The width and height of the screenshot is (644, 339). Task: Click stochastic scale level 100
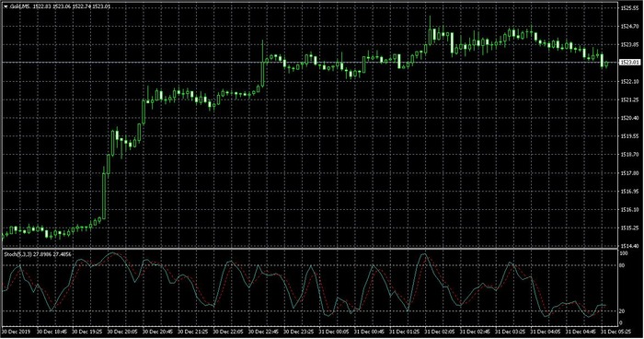point(624,254)
